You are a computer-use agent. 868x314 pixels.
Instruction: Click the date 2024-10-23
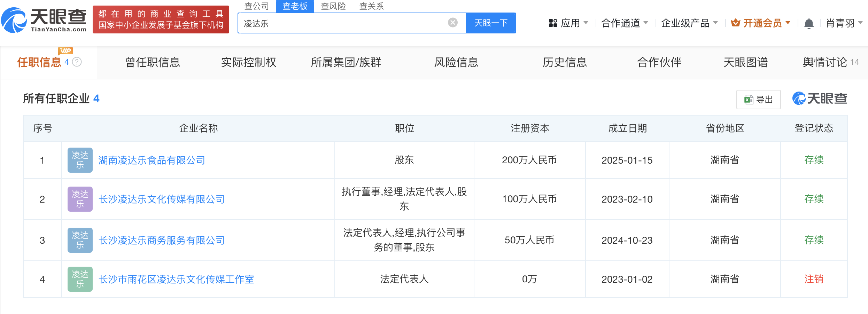click(627, 240)
